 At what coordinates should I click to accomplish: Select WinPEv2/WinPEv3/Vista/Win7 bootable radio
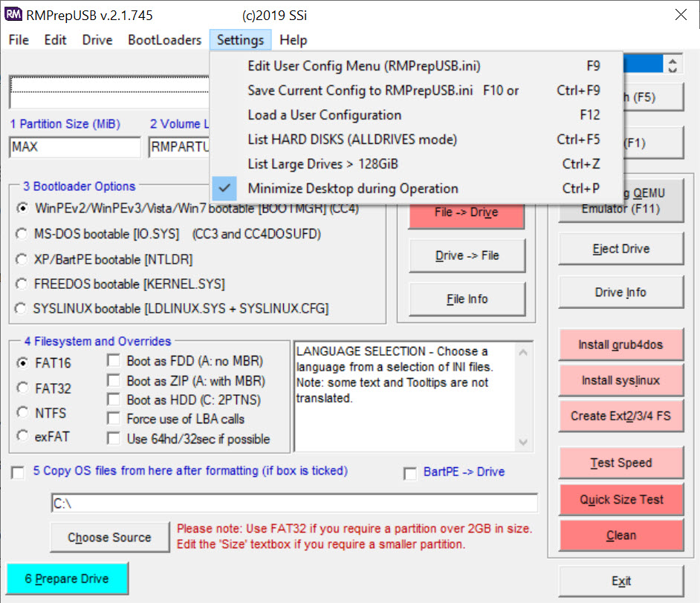coord(22,208)
